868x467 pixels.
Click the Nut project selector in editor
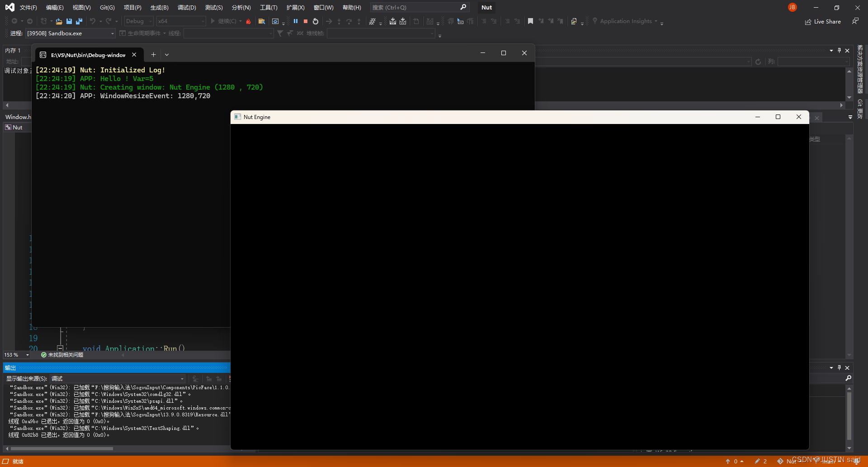(17, 128)
